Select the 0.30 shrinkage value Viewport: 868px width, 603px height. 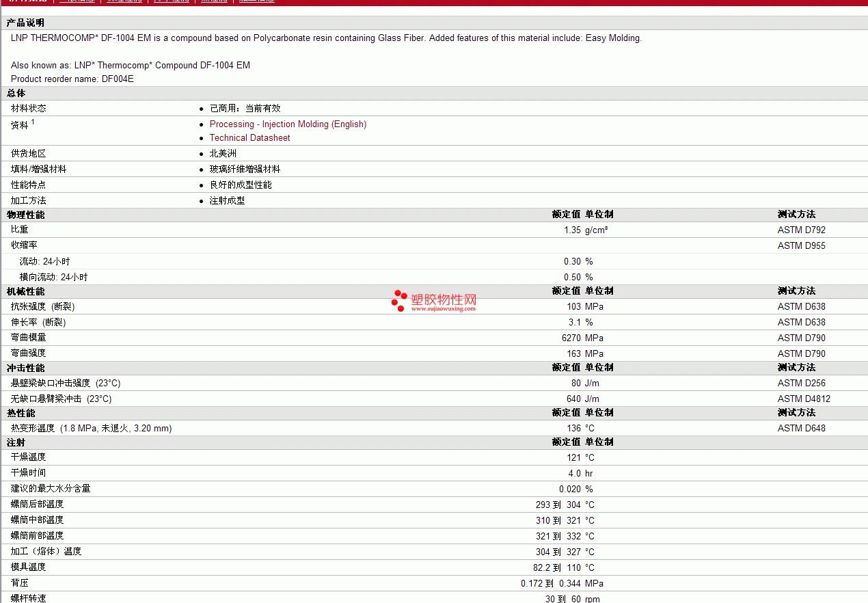coord(572,262)
